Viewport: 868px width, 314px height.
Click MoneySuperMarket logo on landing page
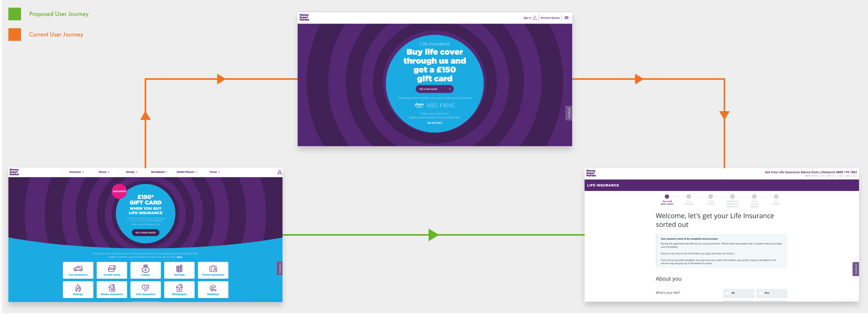point(304,18)
